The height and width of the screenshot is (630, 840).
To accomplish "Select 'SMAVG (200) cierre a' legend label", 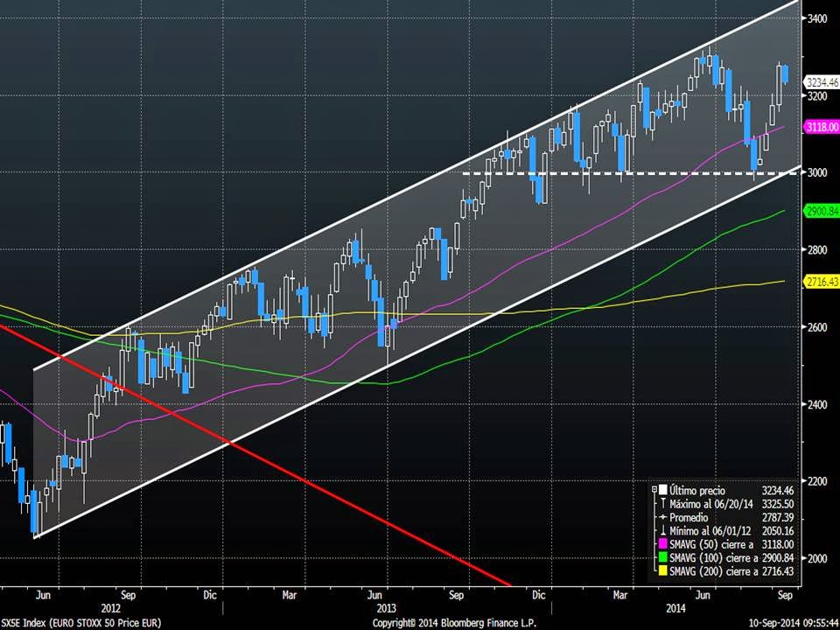I will point(714,571).
